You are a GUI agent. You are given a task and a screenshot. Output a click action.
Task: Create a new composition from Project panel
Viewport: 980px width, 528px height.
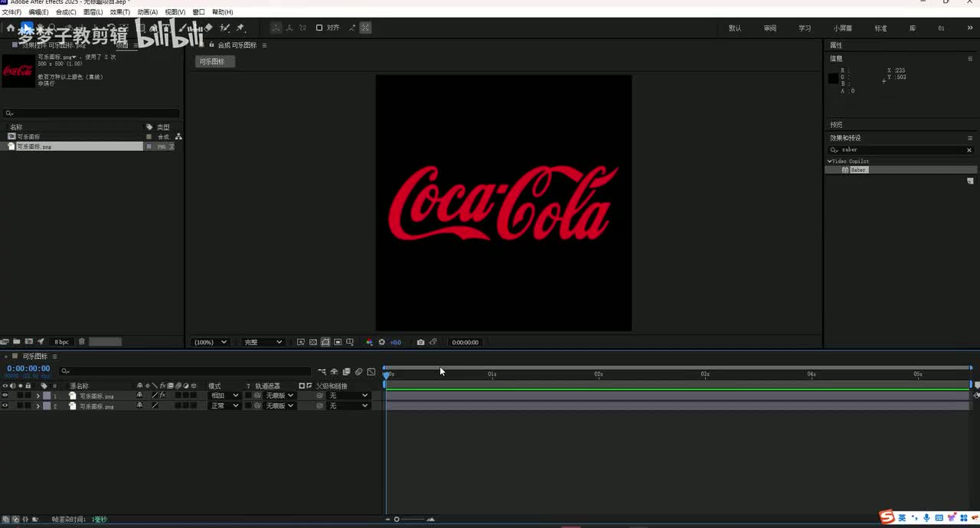(28, 341)
